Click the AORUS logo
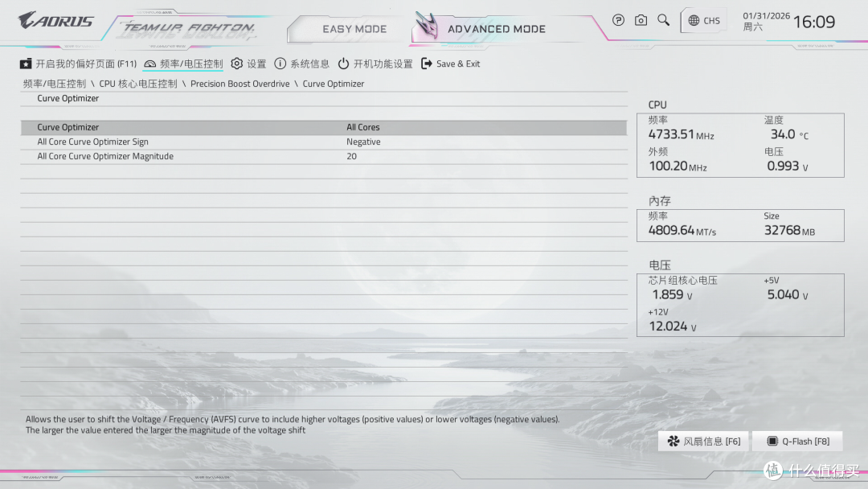 tap(55, 20)
